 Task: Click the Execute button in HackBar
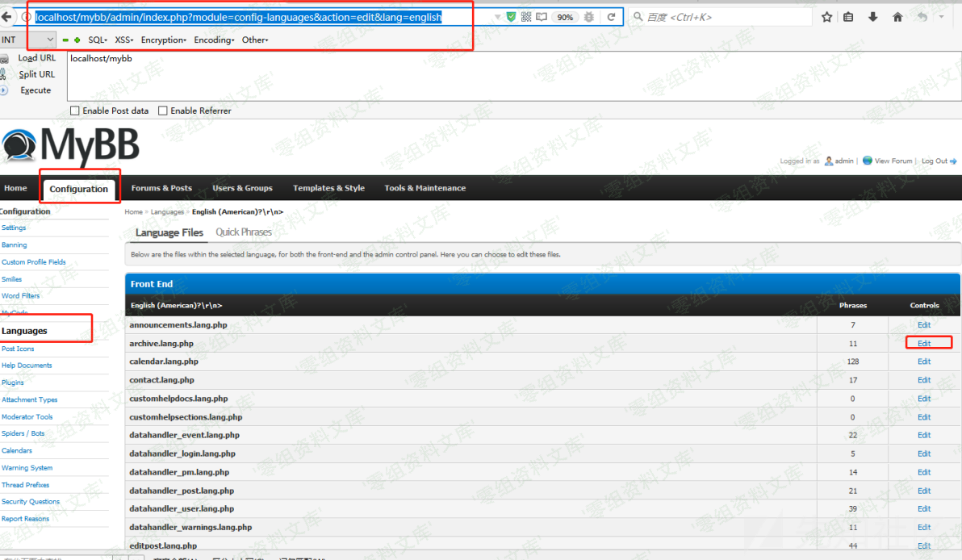click(36, 90)
